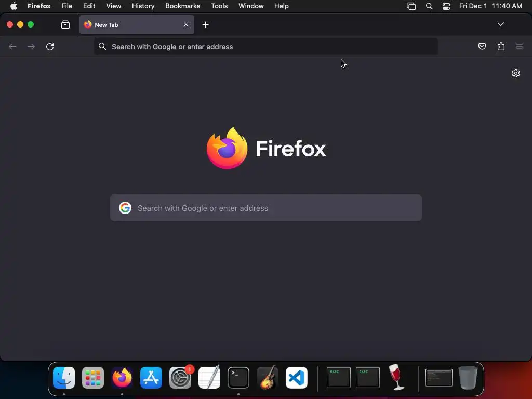Click the date and time clock
Screen dimensions: 532x399
point(490,6)
